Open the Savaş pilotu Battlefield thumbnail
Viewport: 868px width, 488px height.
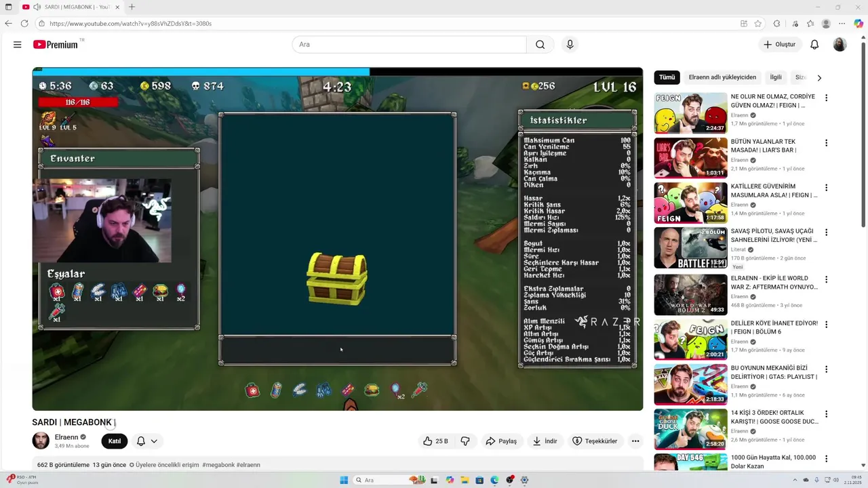690,247
